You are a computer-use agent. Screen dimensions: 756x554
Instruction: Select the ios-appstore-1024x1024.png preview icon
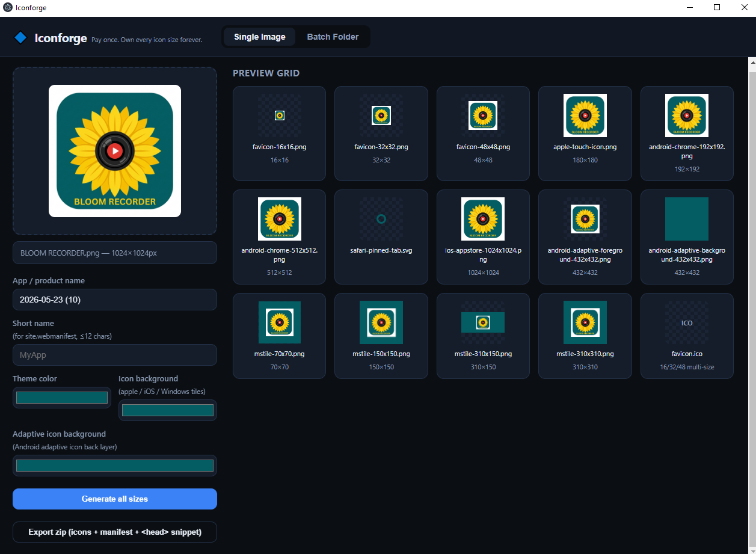coord(483,219)
